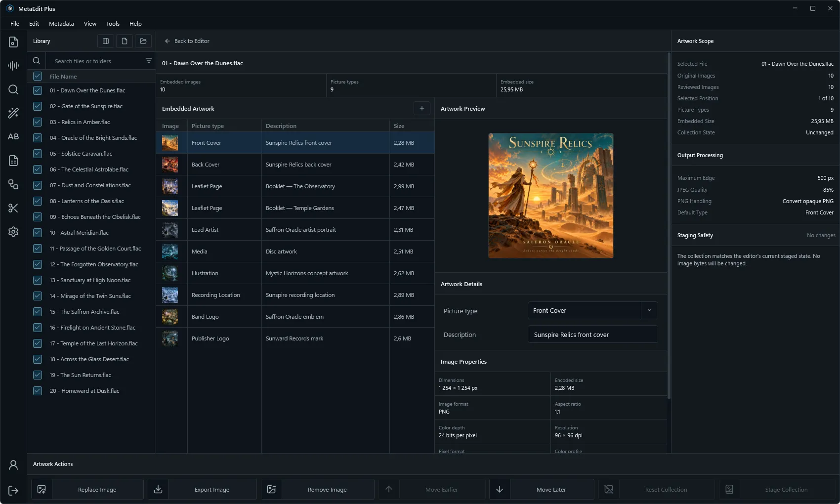Open the Picture type dropdown arrow

[649, 310]
